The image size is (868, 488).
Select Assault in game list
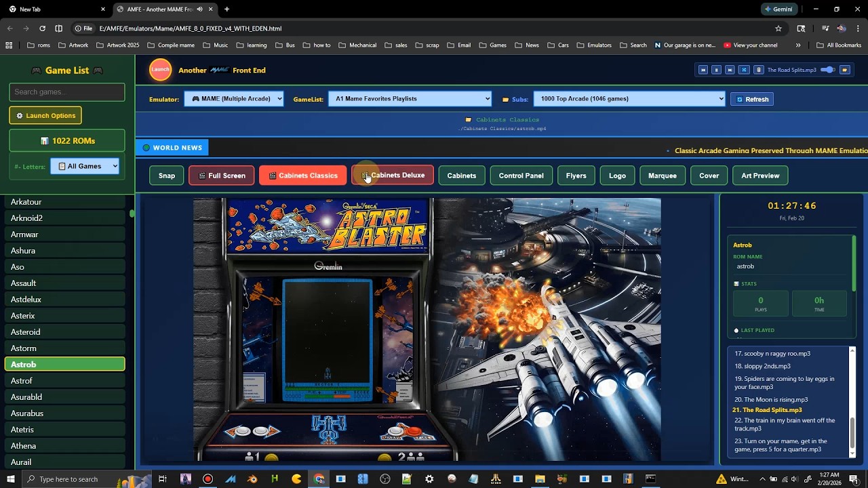[x=65, y=283]
